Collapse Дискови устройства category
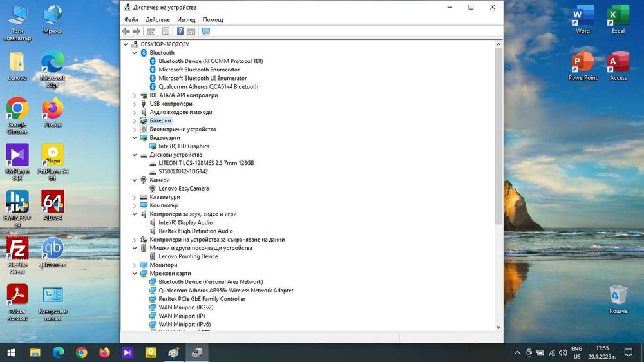Screen dimensions: 644x362 (x=135, y=155)
